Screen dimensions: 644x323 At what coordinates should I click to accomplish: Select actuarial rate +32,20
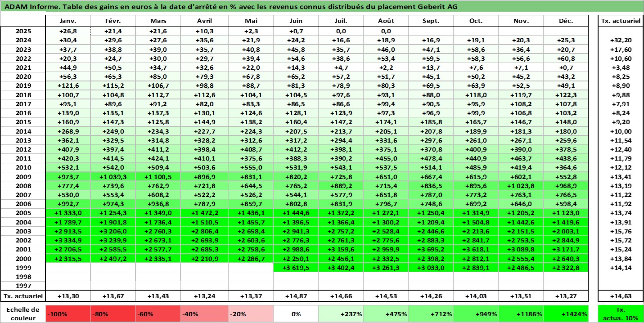click(621, 40)
